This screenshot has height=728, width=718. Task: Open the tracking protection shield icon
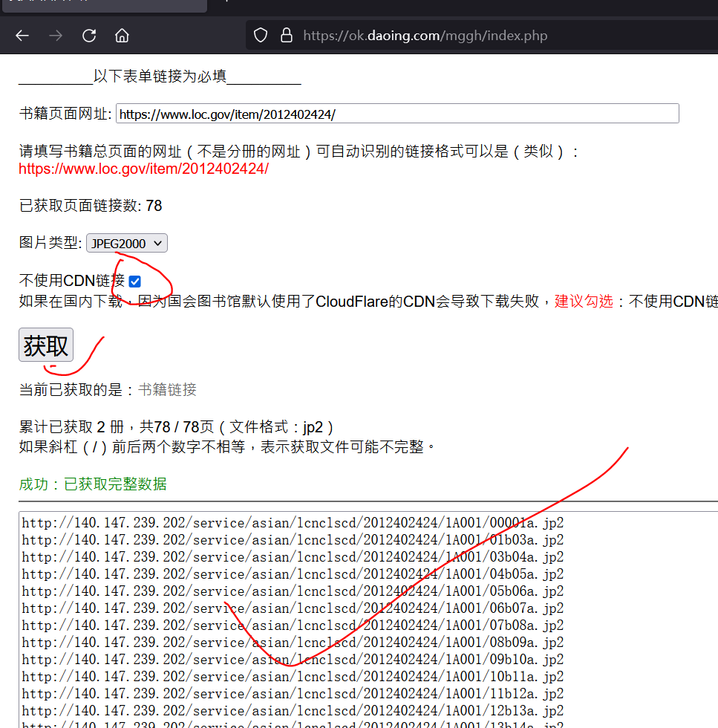261,36
